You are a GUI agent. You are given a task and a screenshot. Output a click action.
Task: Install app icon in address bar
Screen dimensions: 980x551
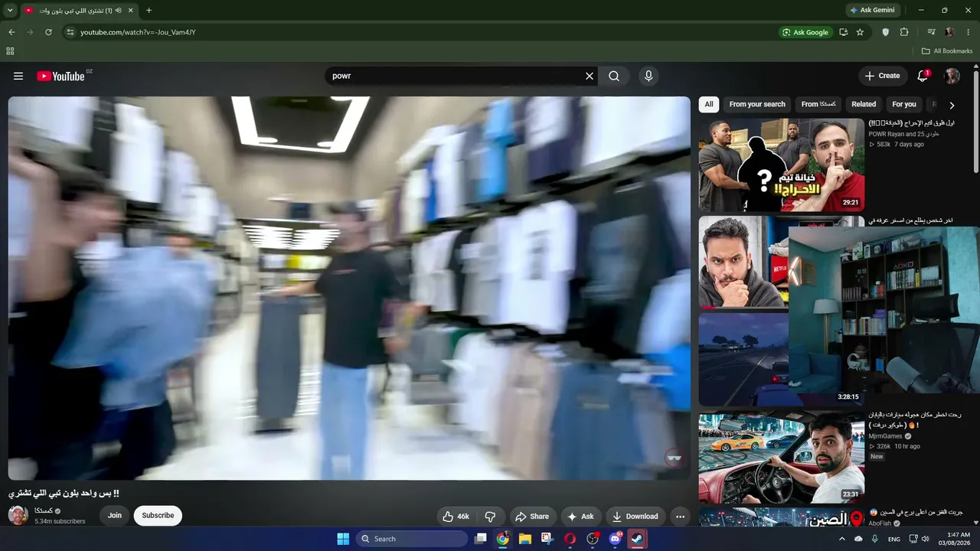pos(843,32)
